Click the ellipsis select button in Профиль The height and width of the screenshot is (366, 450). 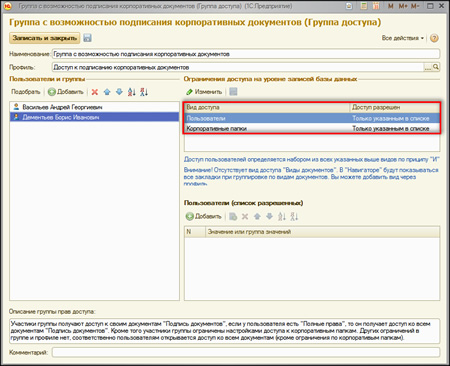428,67
